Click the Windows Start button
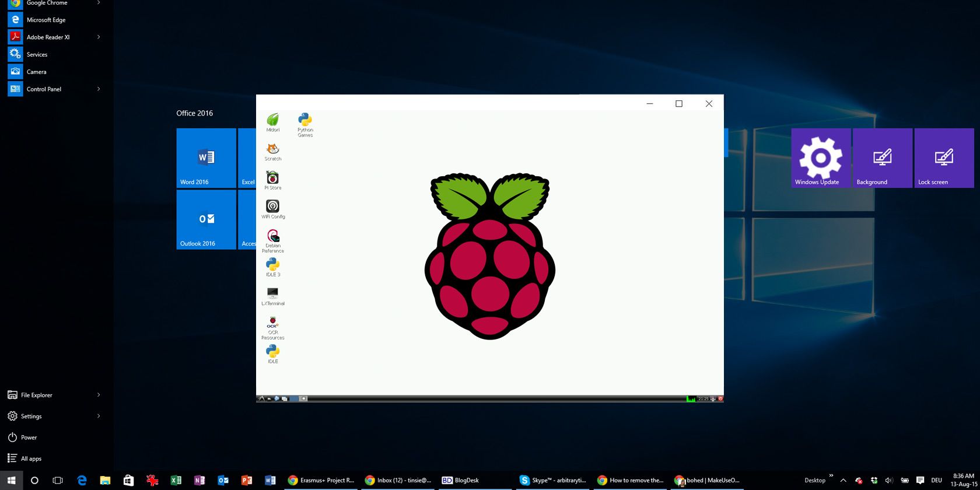This screenshot has height=490, width=980. click(11, 481)
